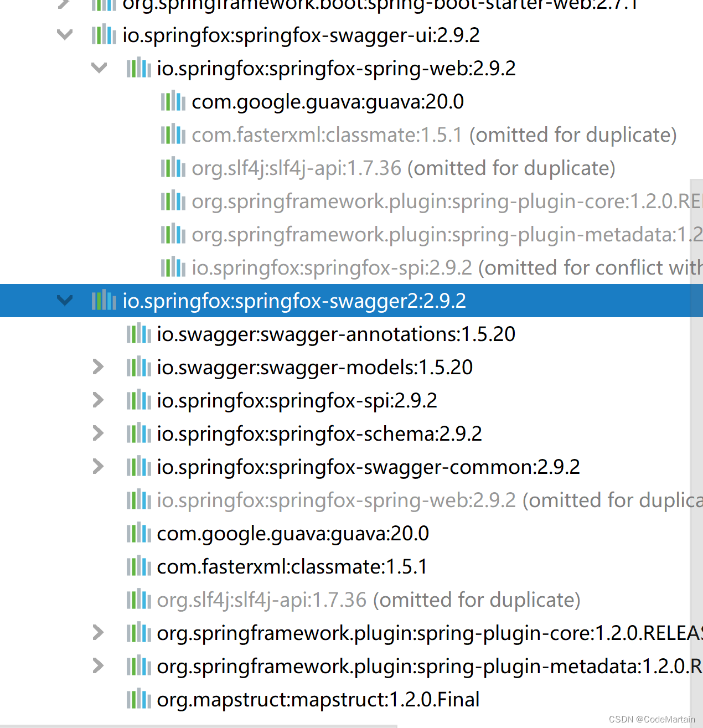The image size is (703, 728).
Task: Collapse the springfox-spring-web:2.9.2 node
Action: [99, 68]
